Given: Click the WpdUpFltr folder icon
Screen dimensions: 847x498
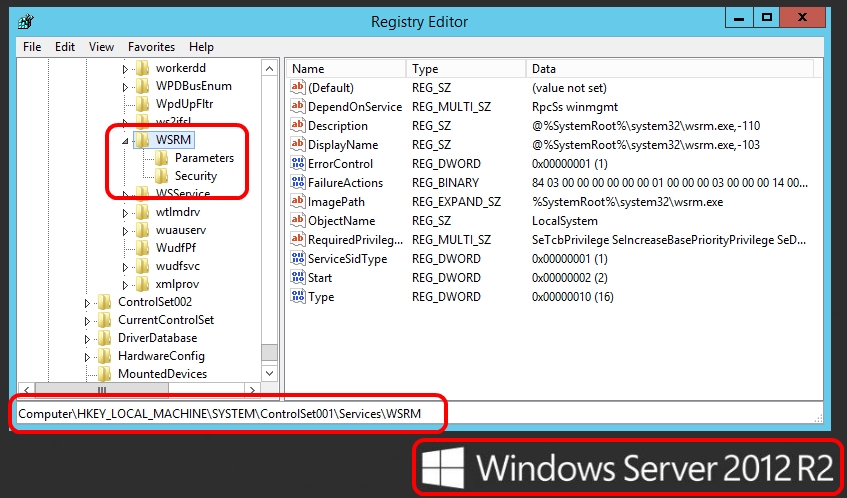Looking at the screenshot, I should tap(142, 104).
